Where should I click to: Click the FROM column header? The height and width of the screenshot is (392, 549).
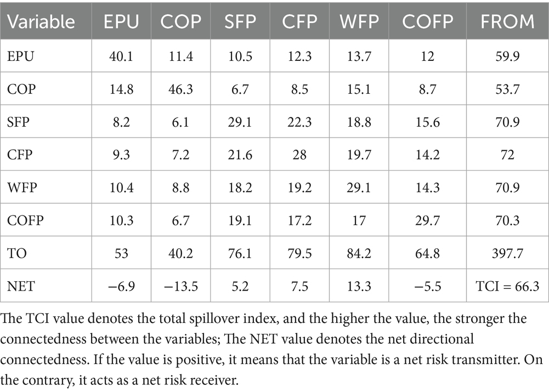(x=507, y=21)
